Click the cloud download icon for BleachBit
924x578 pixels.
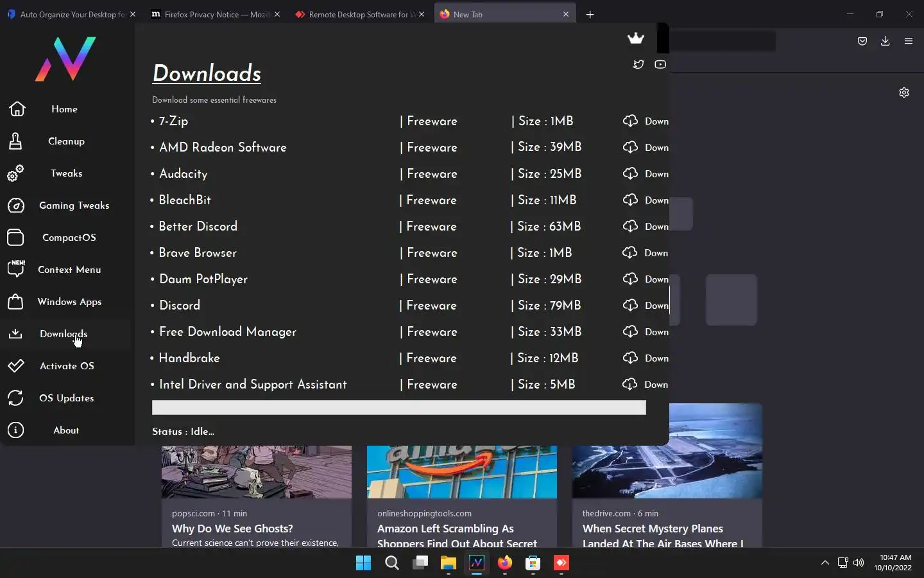[630, 200]
